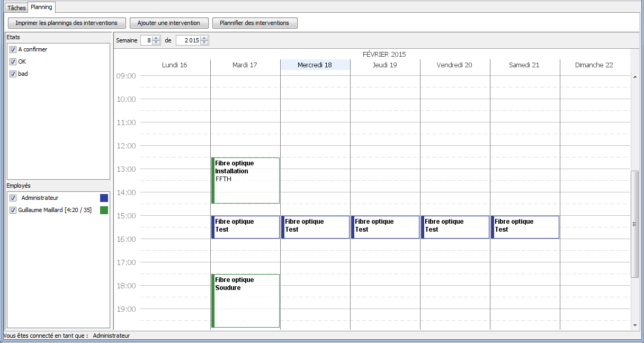Screen dimensions: 644x343
Task: Click Ajouter une intervention button
Action: point(168,23)
